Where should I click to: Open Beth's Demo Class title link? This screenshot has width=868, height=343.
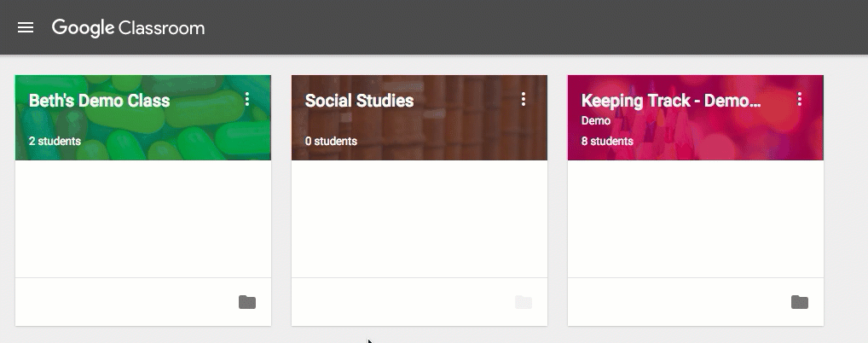[99, 101]
